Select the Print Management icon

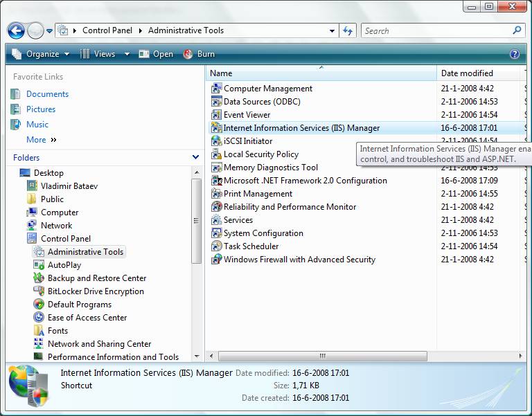(216, 194)
